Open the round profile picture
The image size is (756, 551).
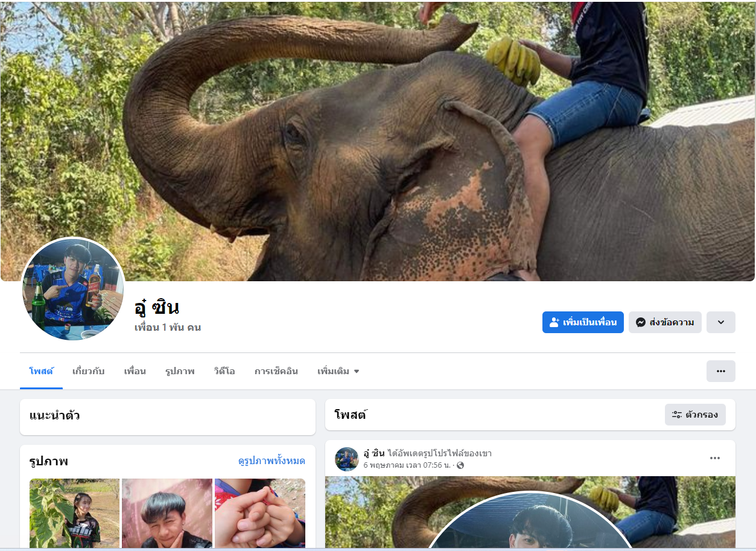click(73, 289)
